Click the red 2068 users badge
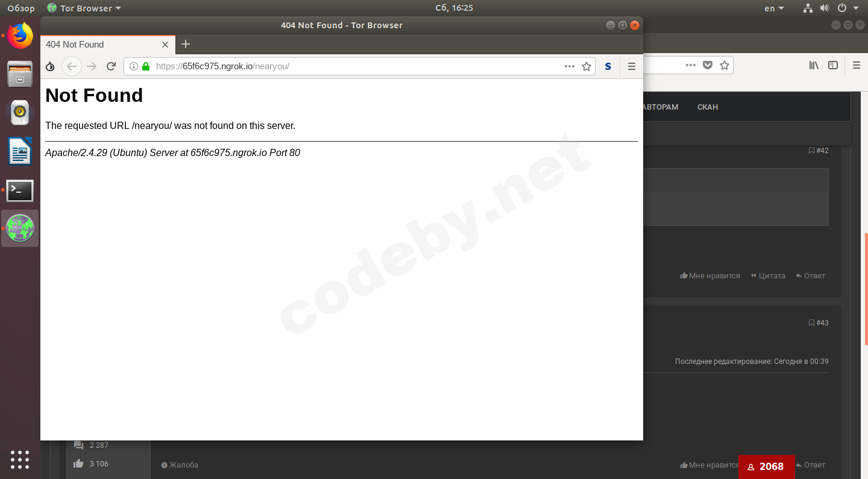This screenshot has height=479, width=868. [x=767, y=467]
